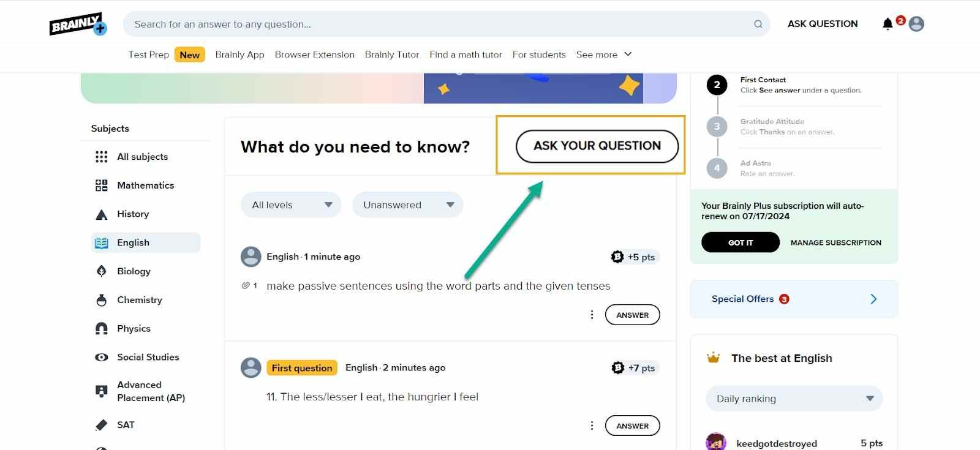Open Test Prep in the navigation
The width and height of the screenshot is (980, 450).
click(x=149, y=54)
